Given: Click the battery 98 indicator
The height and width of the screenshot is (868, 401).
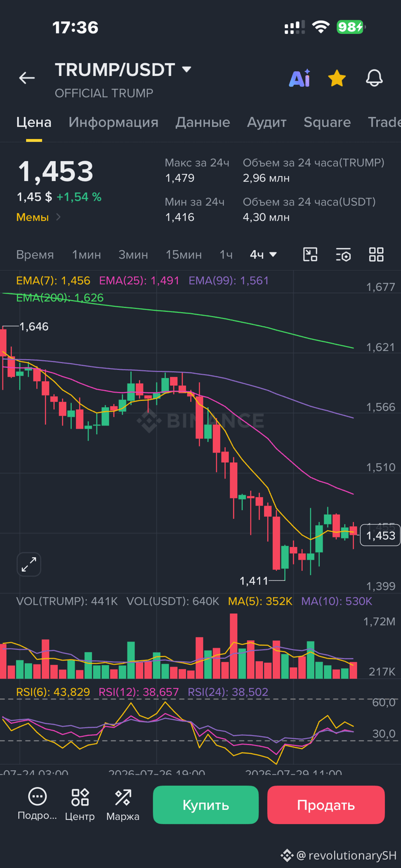Looking at the screenshot, I should coord(351,27).
